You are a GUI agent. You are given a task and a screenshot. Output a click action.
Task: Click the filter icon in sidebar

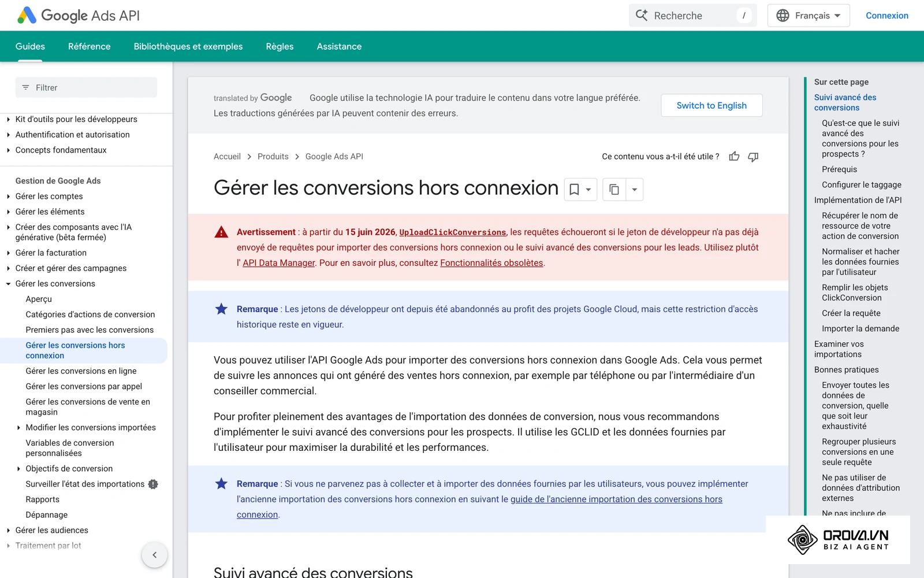point(25,88)
